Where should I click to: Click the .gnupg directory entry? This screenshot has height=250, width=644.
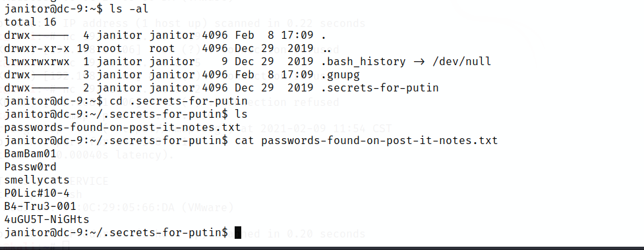340,75
